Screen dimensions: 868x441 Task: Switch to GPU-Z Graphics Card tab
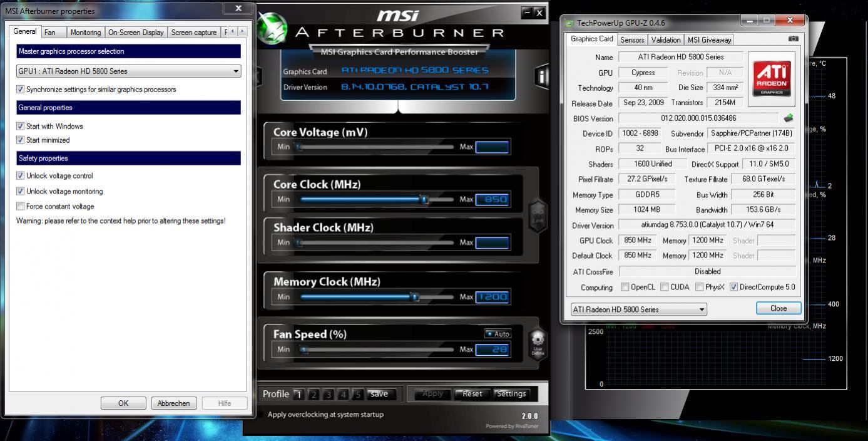(x=592, y=39)
